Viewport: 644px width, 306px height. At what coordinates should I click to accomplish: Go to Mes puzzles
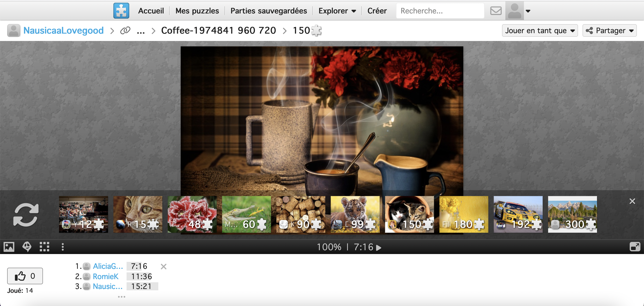[197, 11]
